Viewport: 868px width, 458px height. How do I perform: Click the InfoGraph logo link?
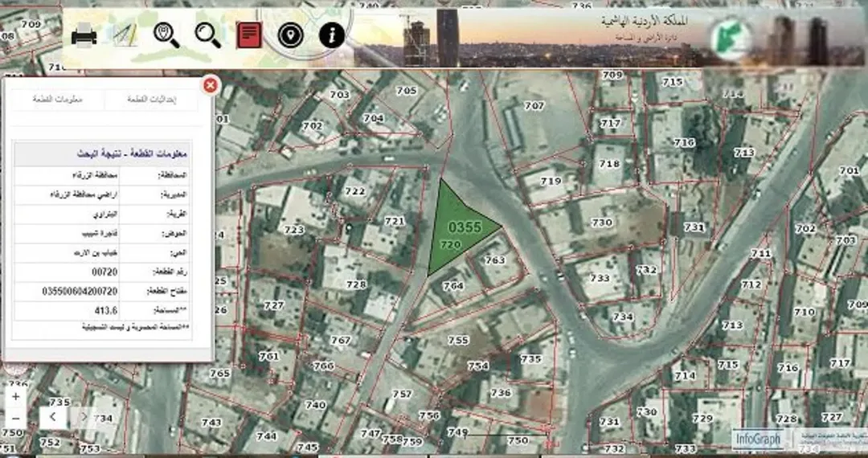[x=759, y=440]
